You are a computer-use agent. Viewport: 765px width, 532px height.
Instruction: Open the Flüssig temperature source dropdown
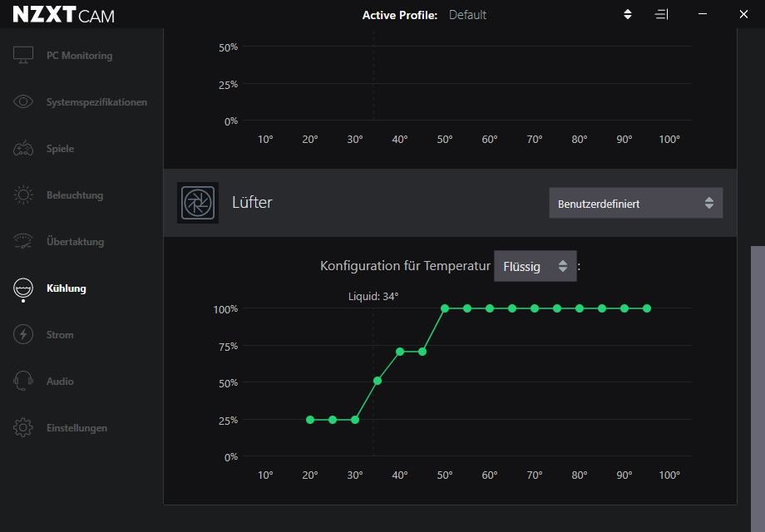[535, 266]
